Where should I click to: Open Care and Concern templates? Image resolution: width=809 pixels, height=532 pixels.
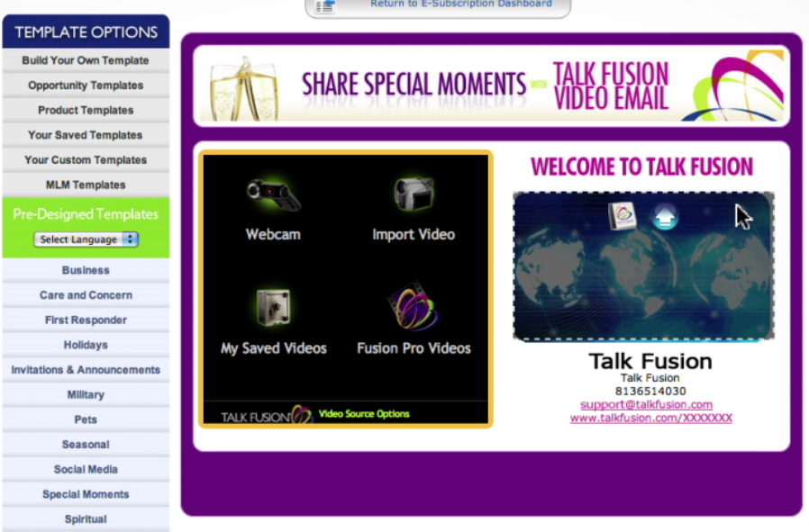click(86, 295)
